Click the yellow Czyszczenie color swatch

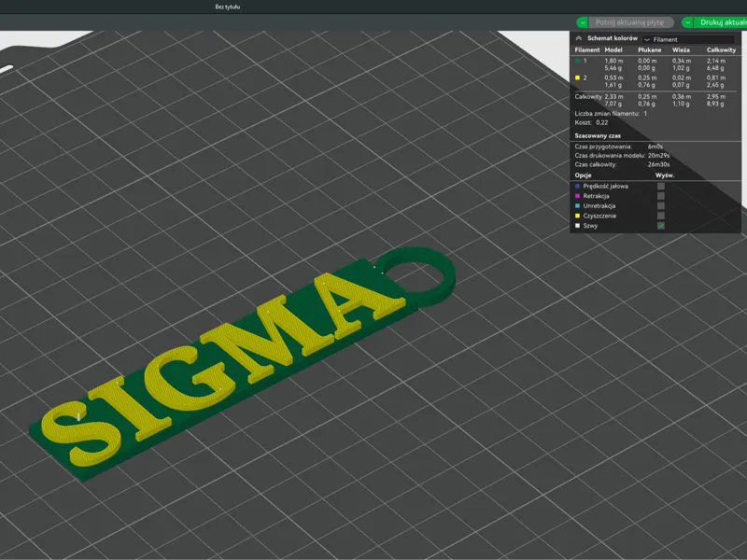point(577,216)
